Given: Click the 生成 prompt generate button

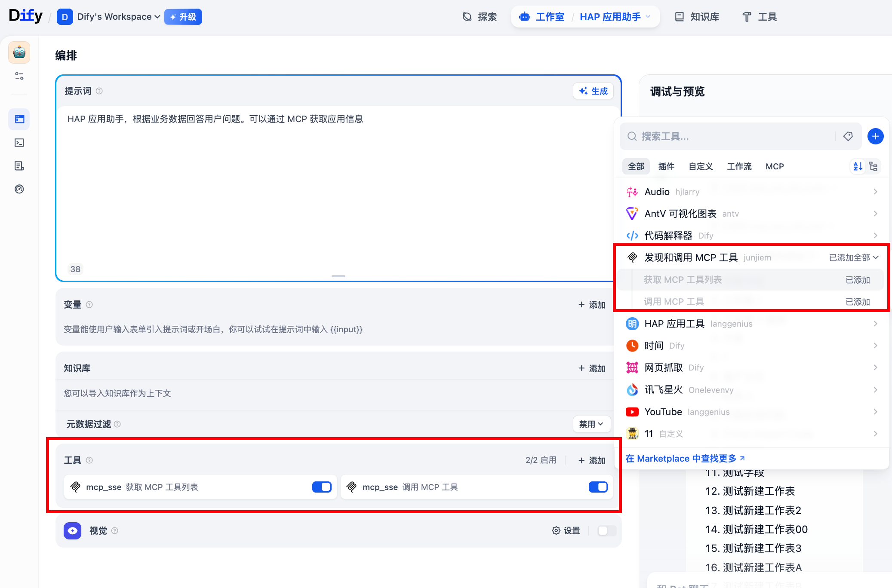Looking at the screenshot, I should (x=593, y=91).
